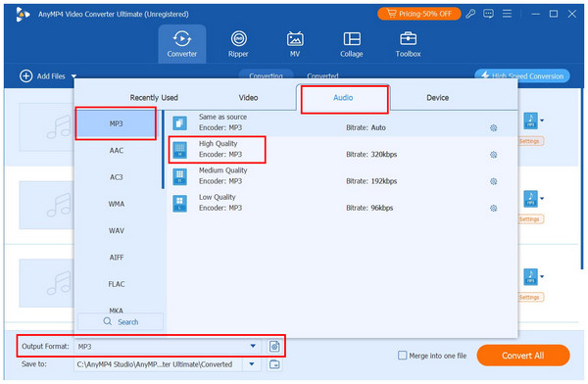Switch to the Video tab

click(248, 98)
